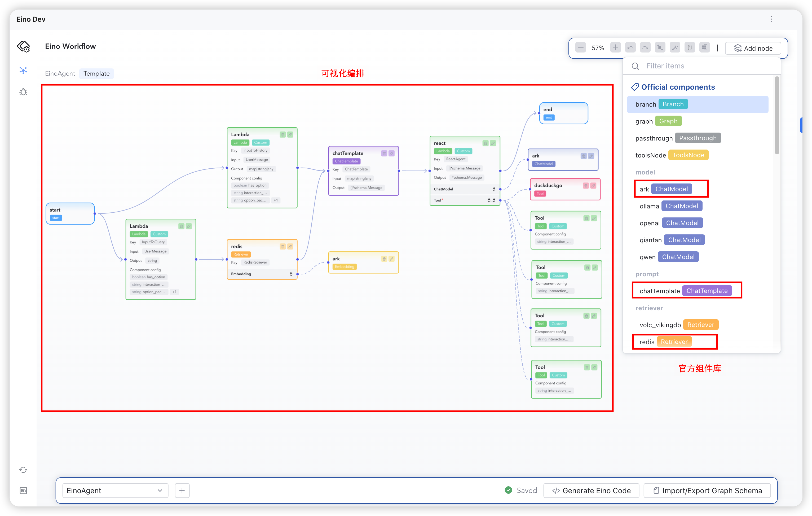Click Generate Eino Code button
The image size is (812, 516).
[591, 490]
